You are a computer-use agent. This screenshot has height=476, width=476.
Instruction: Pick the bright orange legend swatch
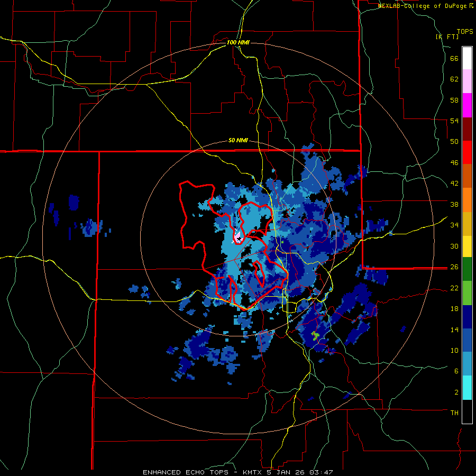(x=467, y=200)
